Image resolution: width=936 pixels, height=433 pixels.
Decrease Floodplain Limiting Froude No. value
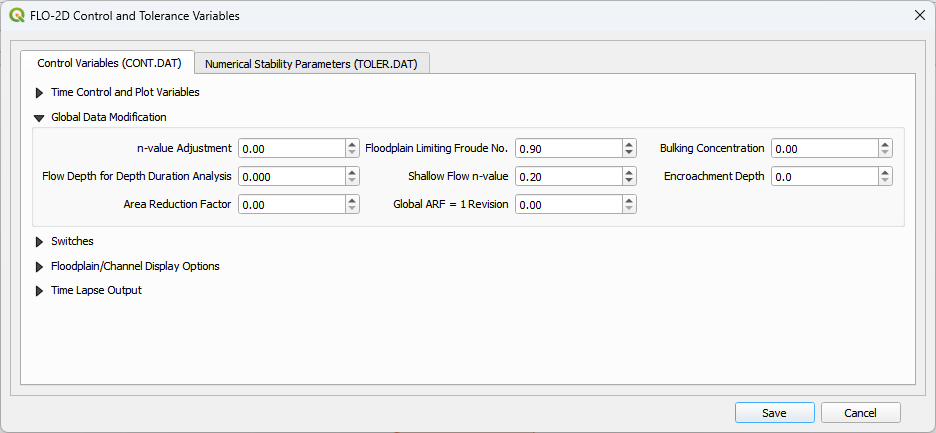(x=629, y=153)
